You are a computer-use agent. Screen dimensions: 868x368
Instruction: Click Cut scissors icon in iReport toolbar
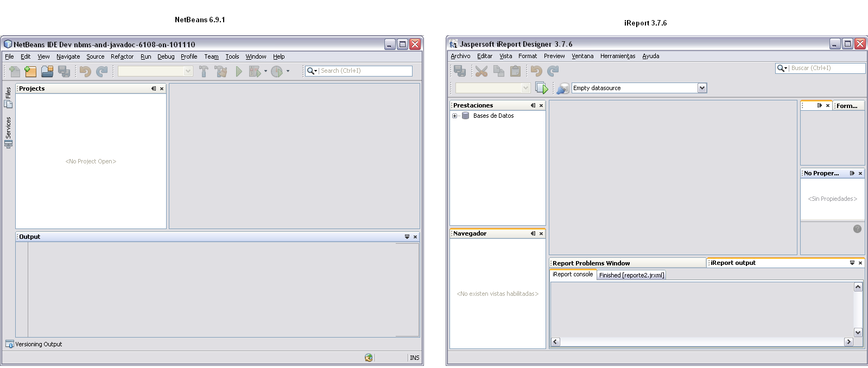[481, 71]
